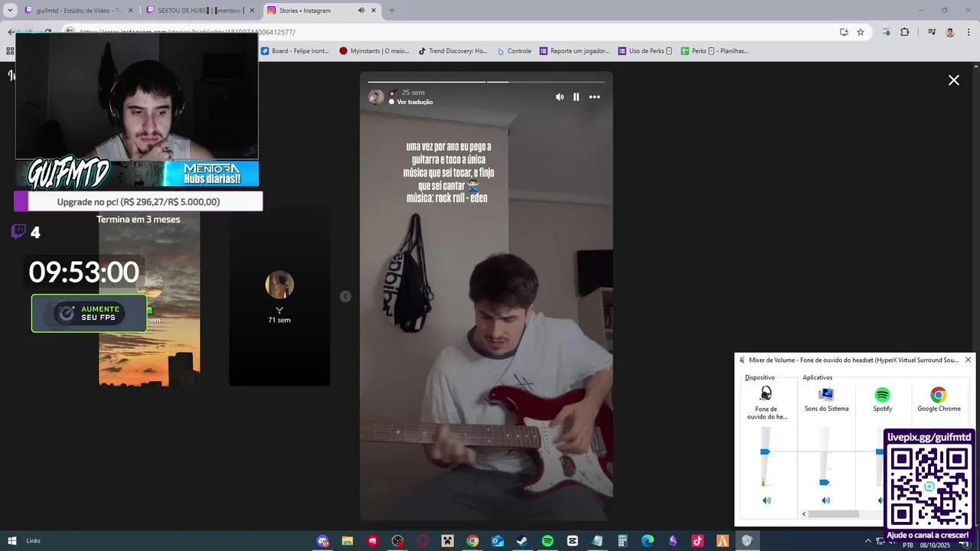The image size is (980, 551).
Task: Open Opera GX from the taskbar
Action: tap(423, 541)
